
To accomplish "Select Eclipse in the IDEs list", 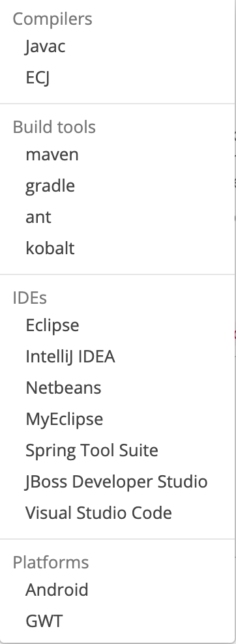I will [x=52, y=325].
